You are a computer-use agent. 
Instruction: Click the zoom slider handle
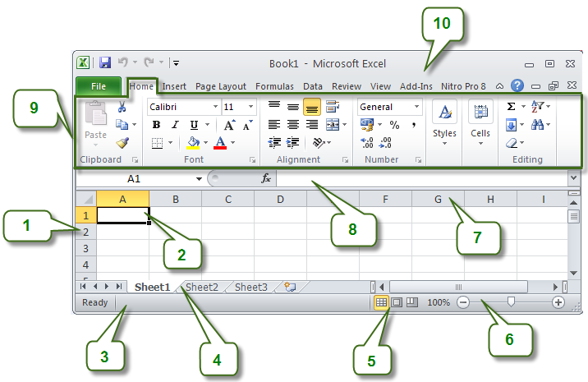tap(511, 302)
